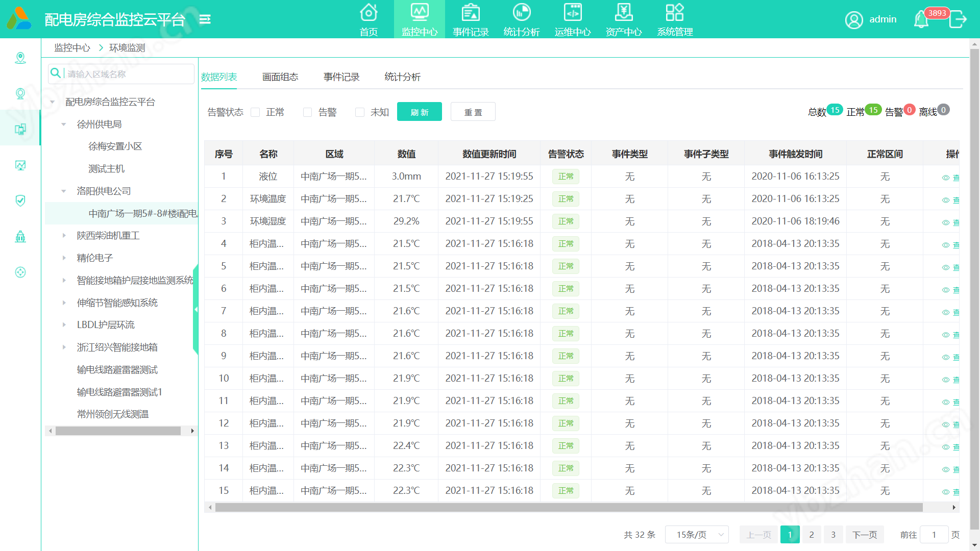Image resolution: width=980 pixels, height=551 pixels.
Task: Check the 正常 alarm status checkbox
Action: pos(255,112)
